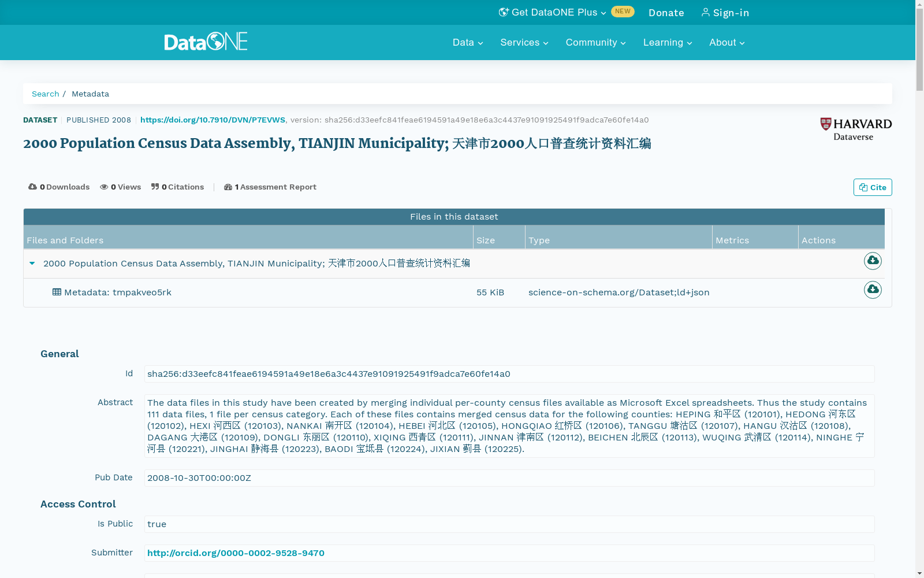924x578 pixels.
Task: Click the Views eye icon
Action: (104, 187)
